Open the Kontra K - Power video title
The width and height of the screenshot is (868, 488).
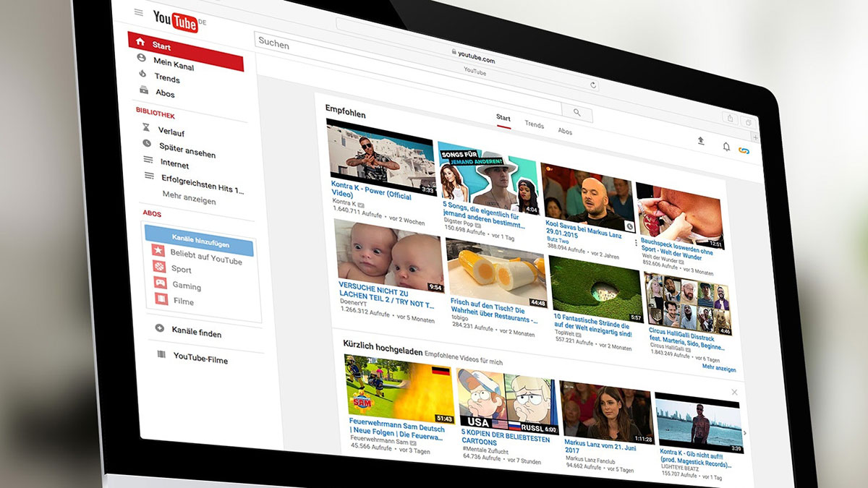pos(370,189)
